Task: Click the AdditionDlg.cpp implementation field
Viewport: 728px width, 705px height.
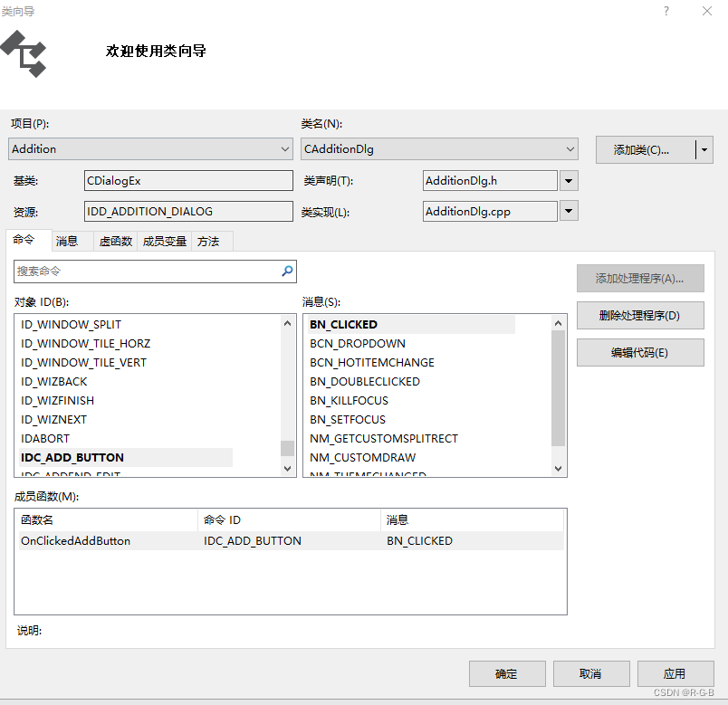Action: point(490,211)
